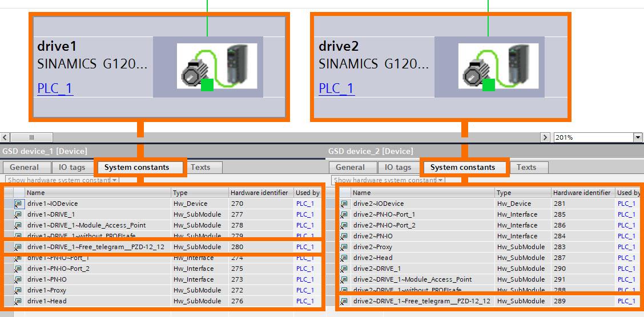The image size is (644, 317).
Task: Click the constant icon beside drive2~PN-IO
Action: 345,236
